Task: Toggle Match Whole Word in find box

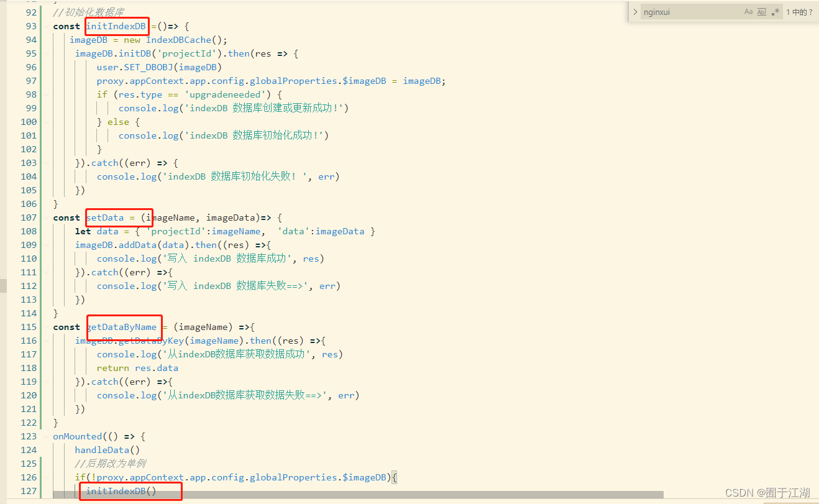Action: point(762,12)
